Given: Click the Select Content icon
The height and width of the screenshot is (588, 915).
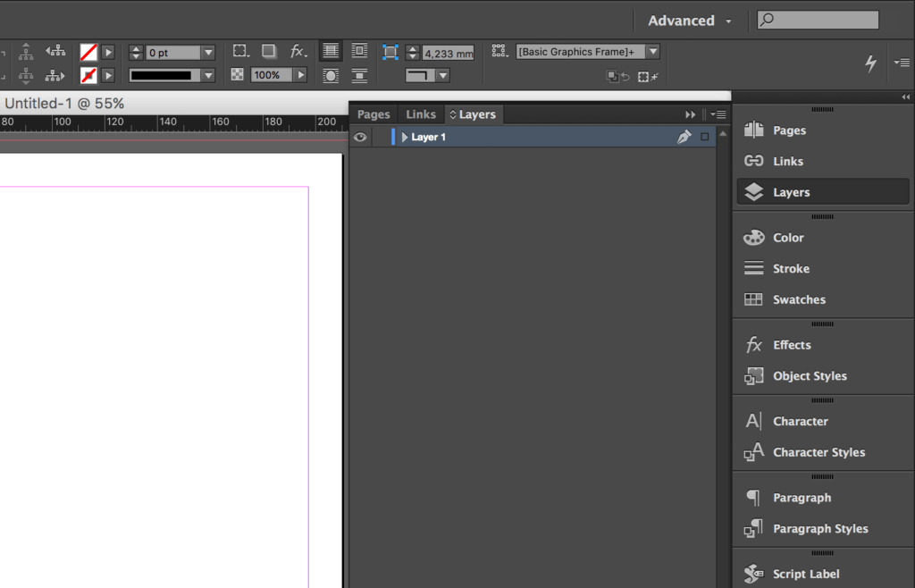Looking at the screenshot, I should click(x=26, y=75).
